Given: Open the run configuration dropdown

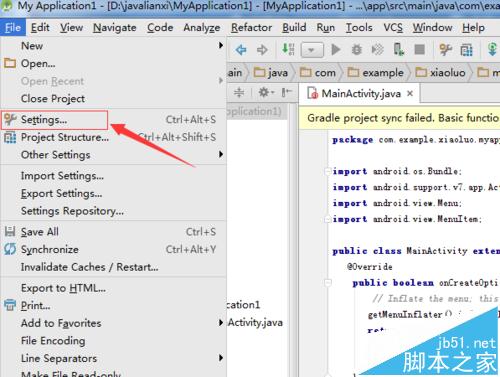Looking at the screenshot, I should click(x=312, y=50).
